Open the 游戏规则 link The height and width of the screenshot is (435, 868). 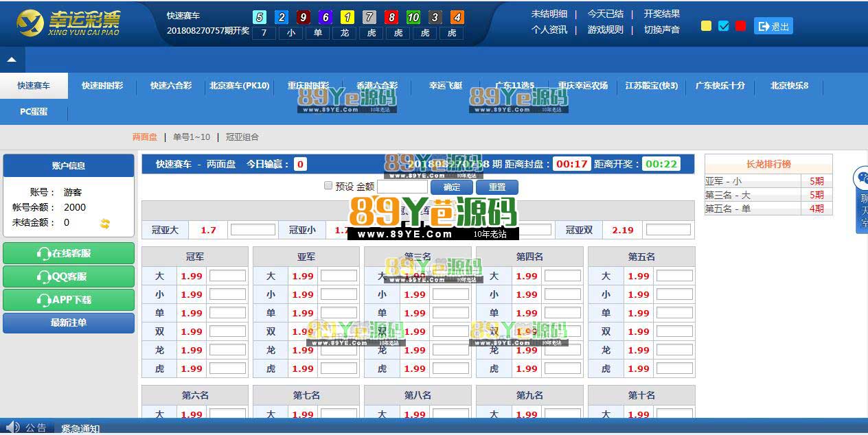[x=606, y=30]
